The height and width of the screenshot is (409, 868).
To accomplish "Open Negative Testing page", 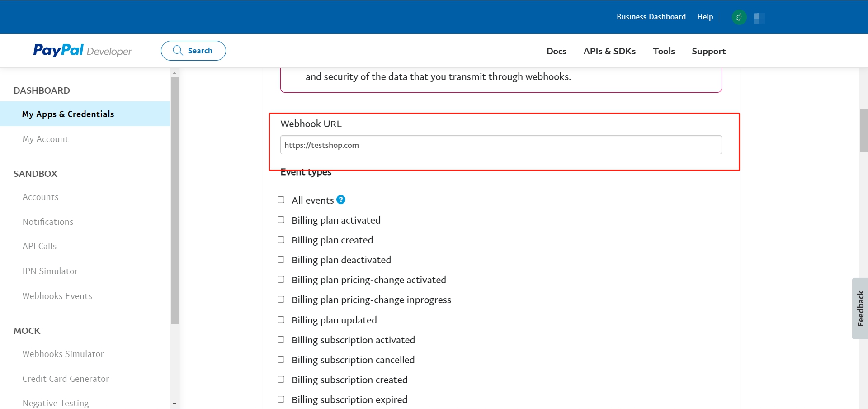I will (56, 403).
